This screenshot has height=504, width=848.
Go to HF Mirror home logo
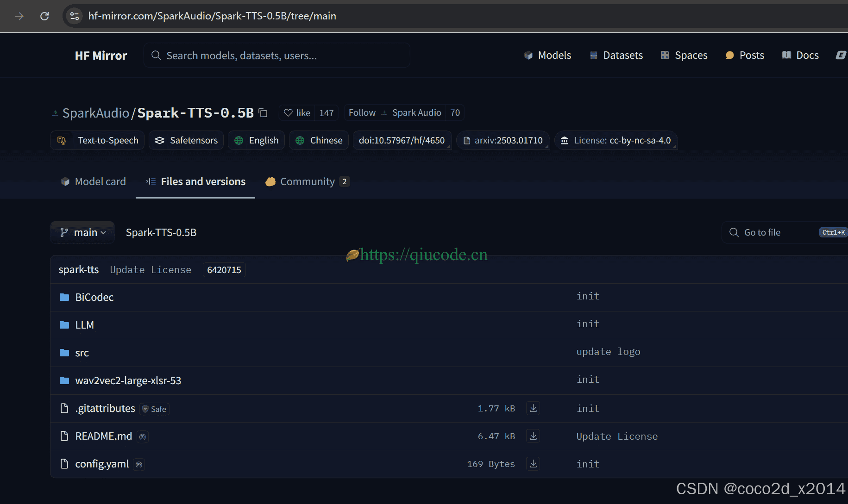click(101, 56)
